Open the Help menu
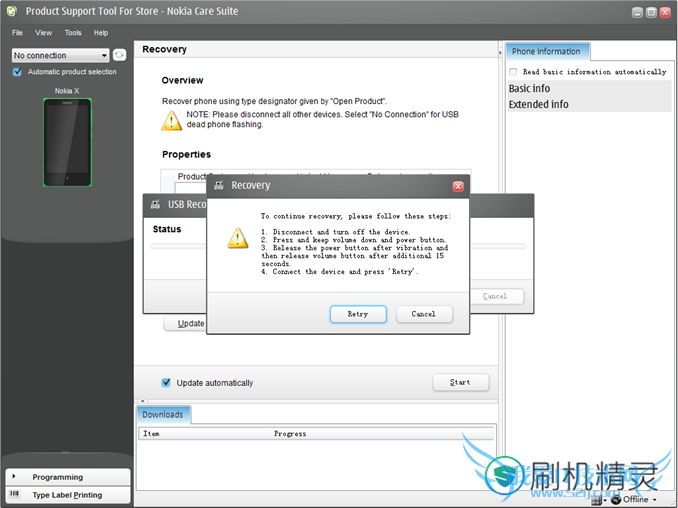The image size is (678, 508). 101,32
